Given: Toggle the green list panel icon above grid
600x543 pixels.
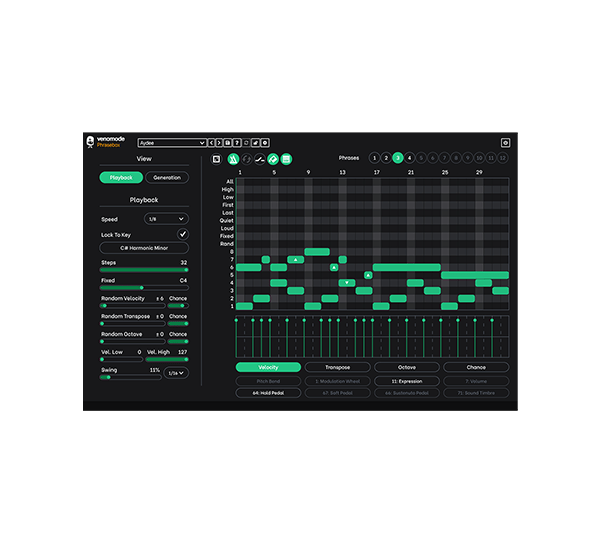Looking at the screenshot, I should [x=286, y=159].
